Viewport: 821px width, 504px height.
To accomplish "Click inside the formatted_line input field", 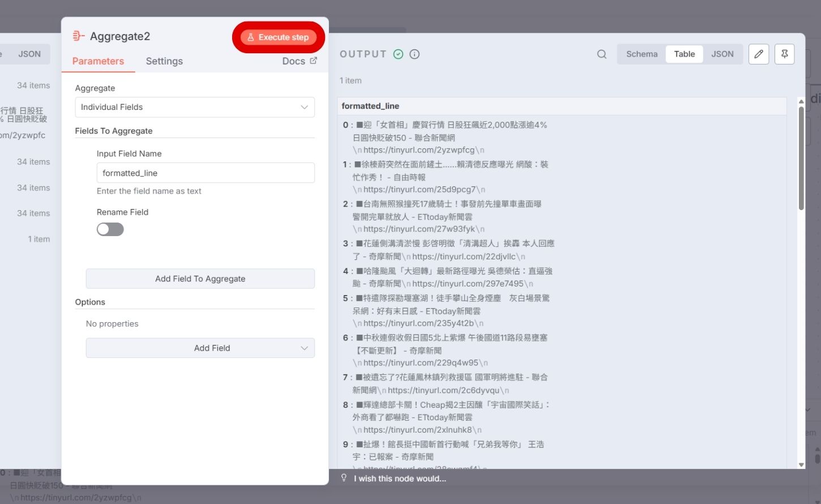I will (x=206, y=173).
